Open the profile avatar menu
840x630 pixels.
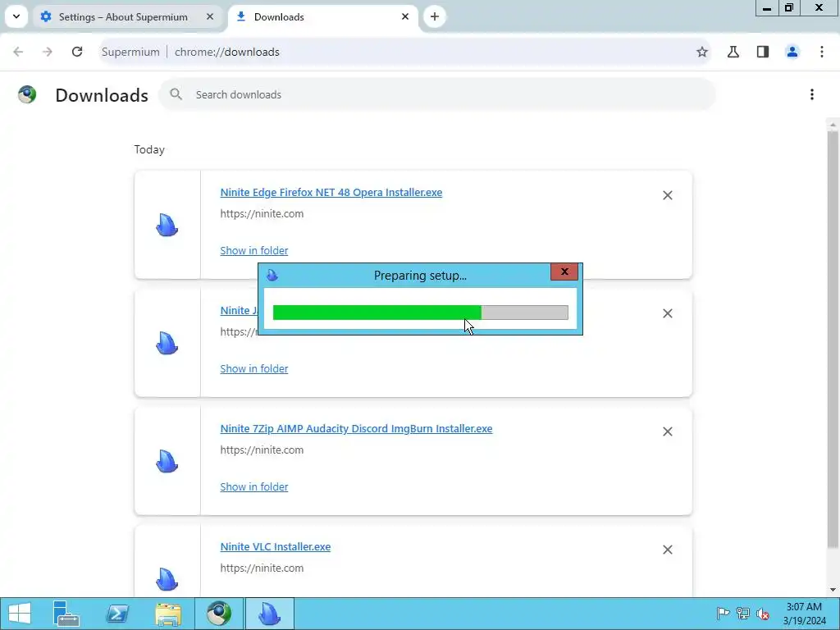(x=792, y=52)
